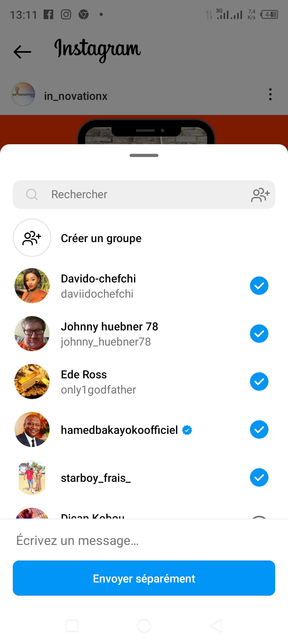The width and height of the screenshot is (288, 644).
Task: Open the in_novationx profile picture
Action: (x=23, y=95)
